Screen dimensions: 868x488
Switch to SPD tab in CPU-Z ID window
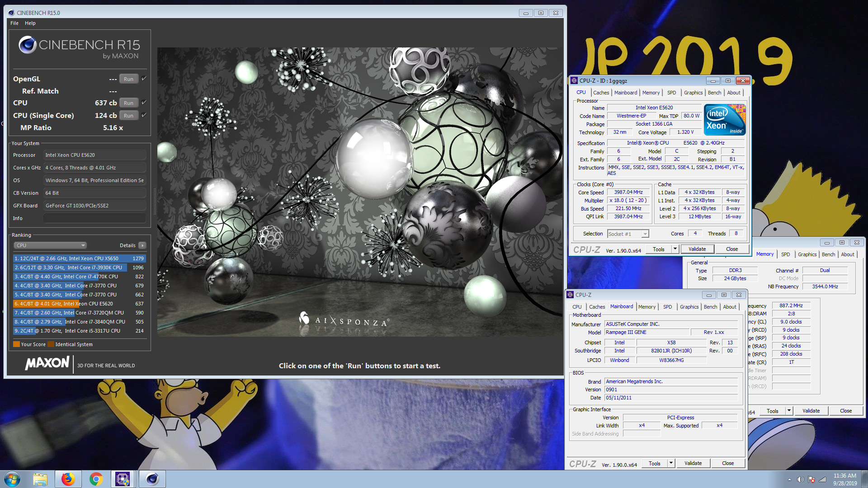672,93
